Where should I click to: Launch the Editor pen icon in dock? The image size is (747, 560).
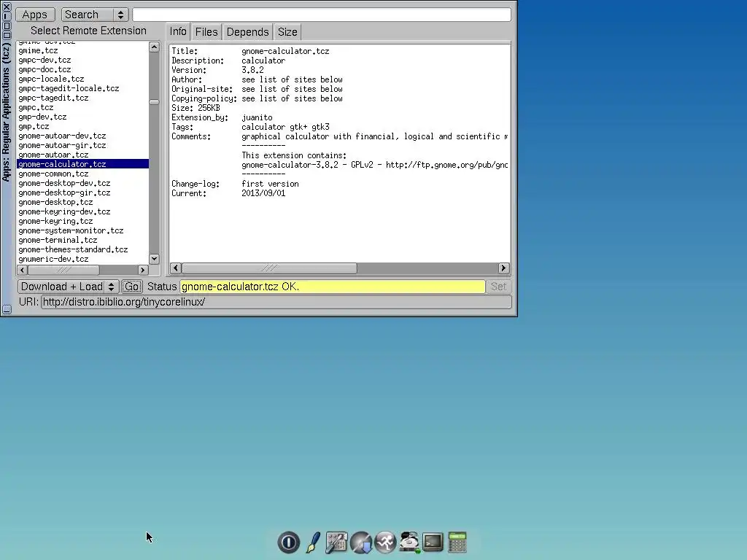313,542
